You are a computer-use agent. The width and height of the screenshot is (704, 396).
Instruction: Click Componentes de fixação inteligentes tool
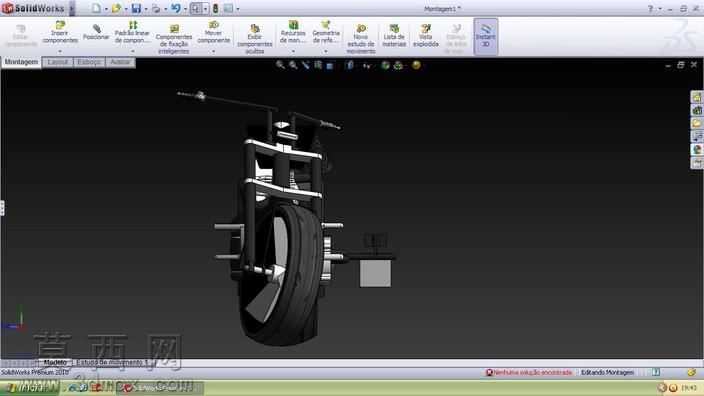(174, 40)
